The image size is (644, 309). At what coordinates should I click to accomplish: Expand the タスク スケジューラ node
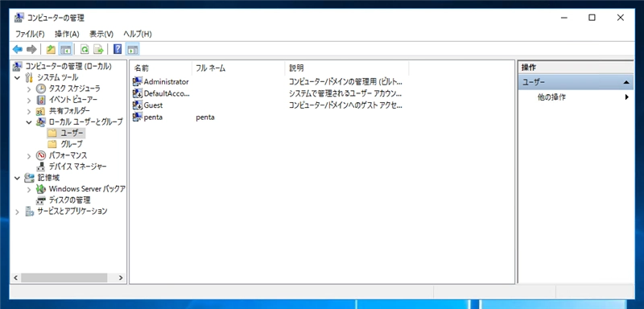point(29,89)
